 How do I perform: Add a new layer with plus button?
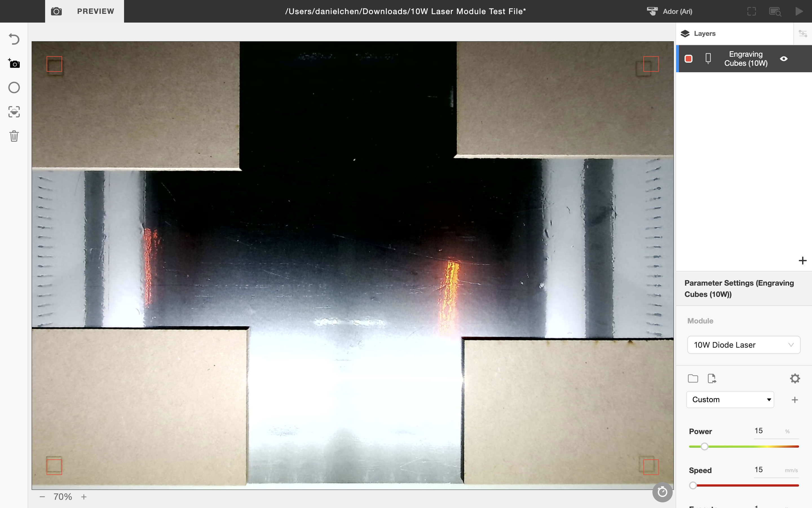point(803,260)
